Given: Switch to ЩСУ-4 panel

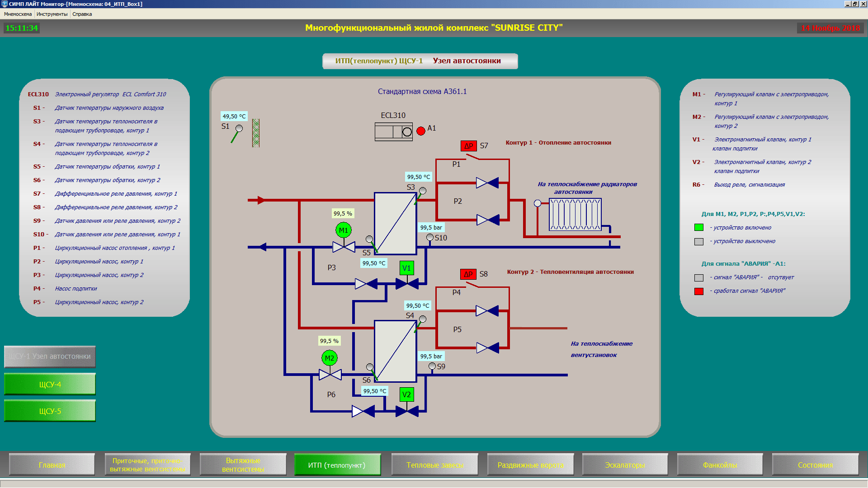Looking at the screenshot, I should point(50,385).
